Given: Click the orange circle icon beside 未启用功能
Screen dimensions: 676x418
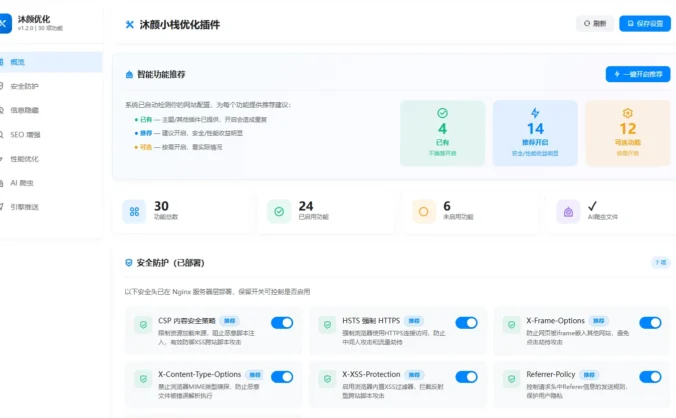Looking at the screenshot, I should coord(423,211).
